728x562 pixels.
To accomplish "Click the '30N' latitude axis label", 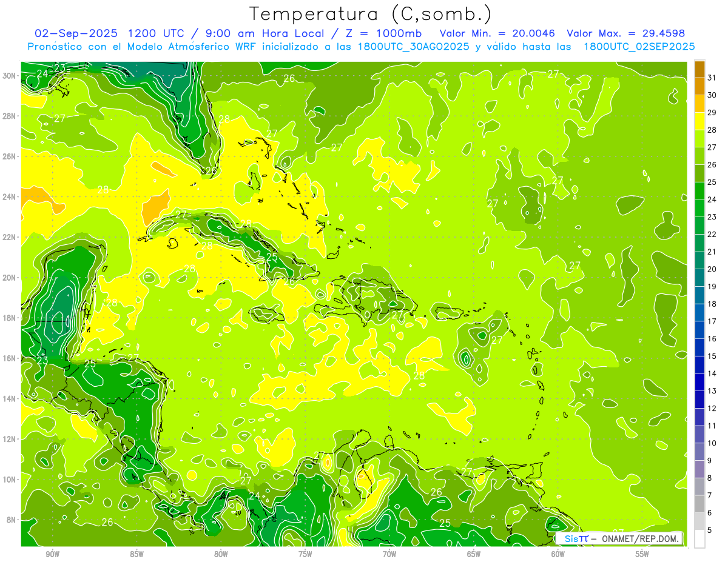I will 10,75.
